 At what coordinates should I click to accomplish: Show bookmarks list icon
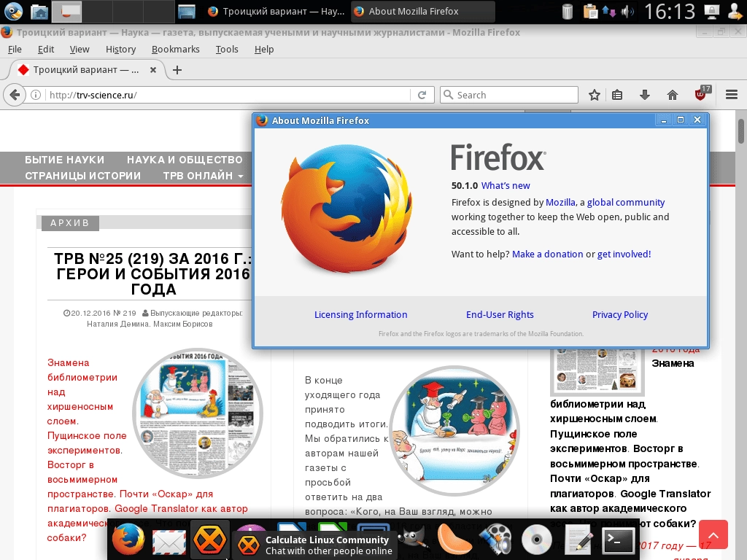click(617, 95)
